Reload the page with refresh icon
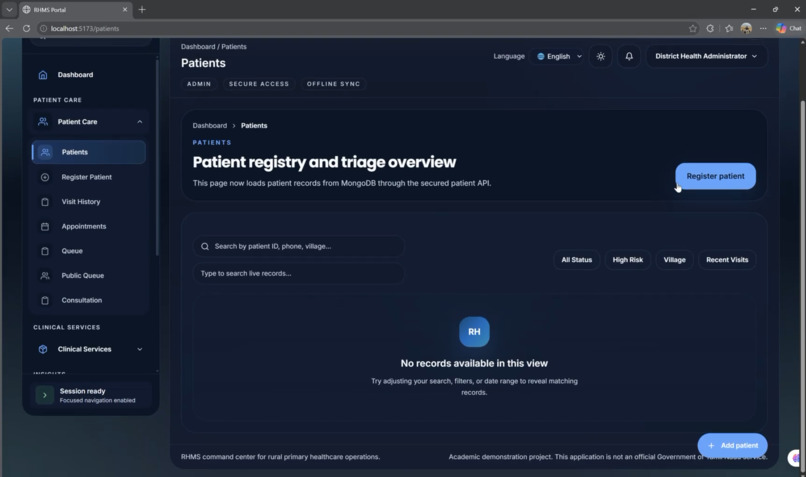The image size is (806, 477). [x=26, y=29]
